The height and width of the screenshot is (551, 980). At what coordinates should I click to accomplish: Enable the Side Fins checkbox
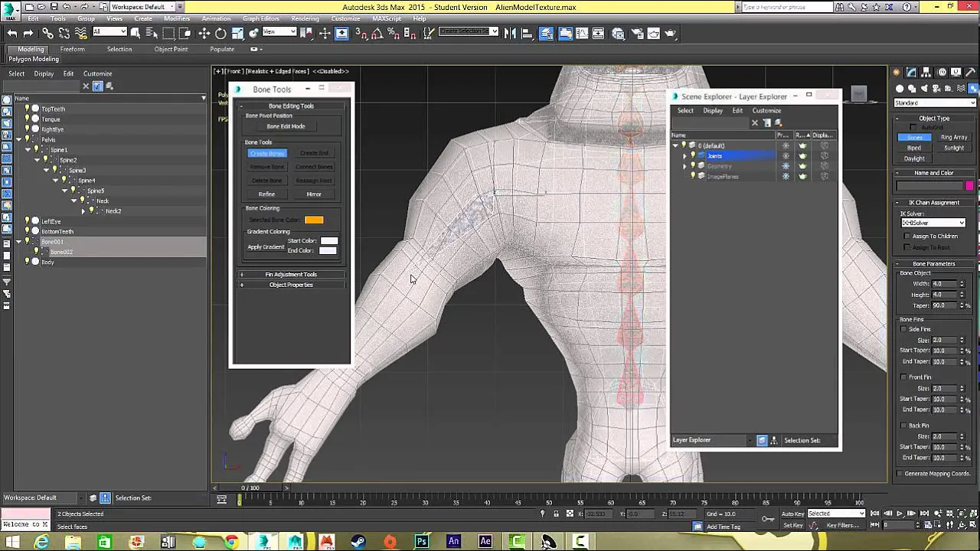pyautogui.click(x=905, y=329)
